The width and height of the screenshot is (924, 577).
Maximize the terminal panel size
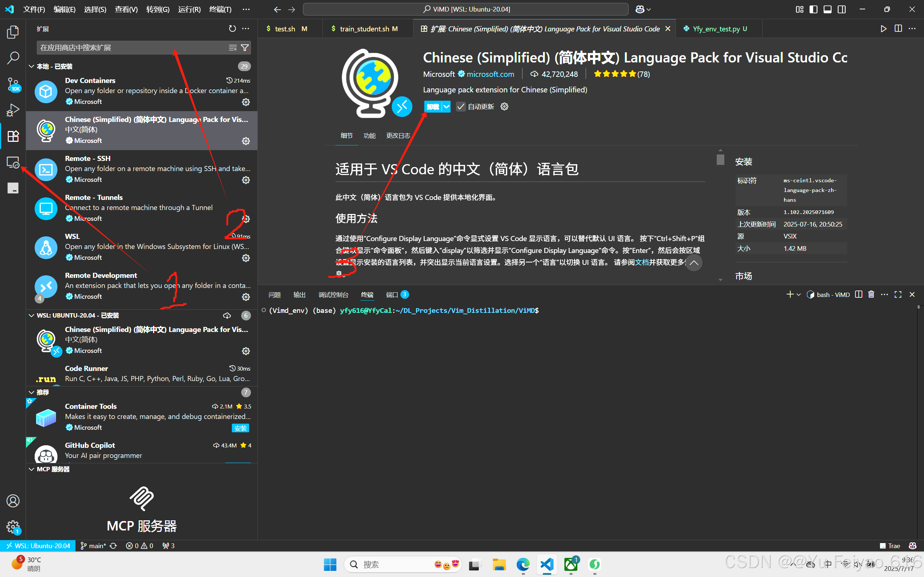click(898, 294)
